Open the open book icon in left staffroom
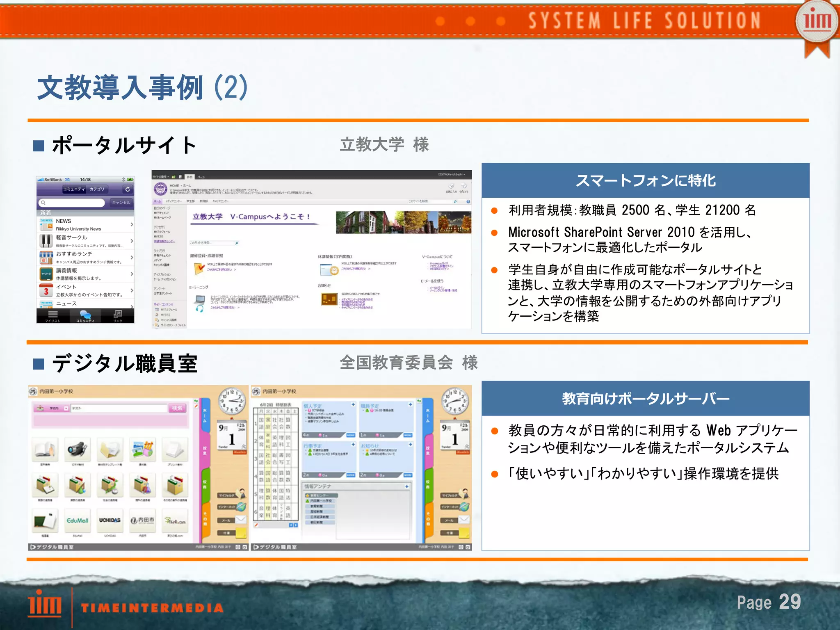The width and height of the screenshot is (840, 630). [45, 450]
